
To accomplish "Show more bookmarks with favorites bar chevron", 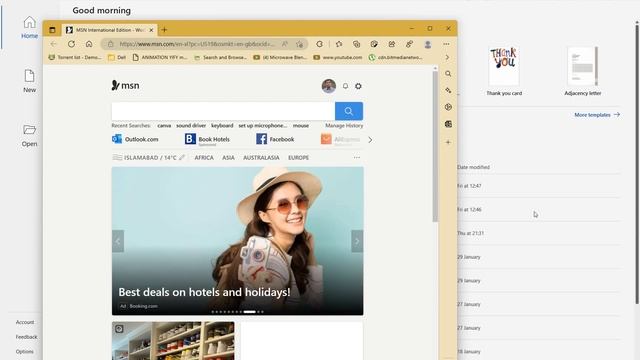I will pos(447,58).
